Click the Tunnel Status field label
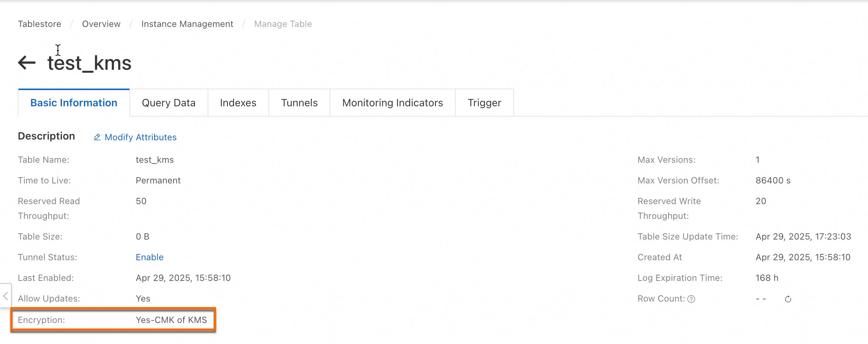Screen dimensions: 868x344 (x=48, y=257)
